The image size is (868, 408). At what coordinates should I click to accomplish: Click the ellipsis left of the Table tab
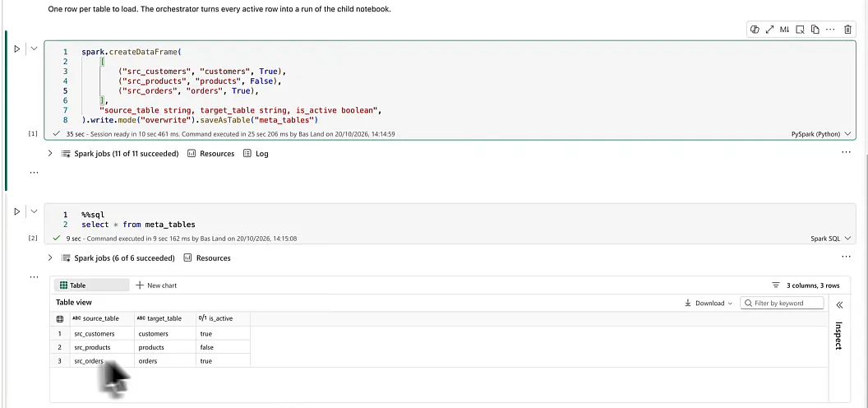[x=34, y=276]
